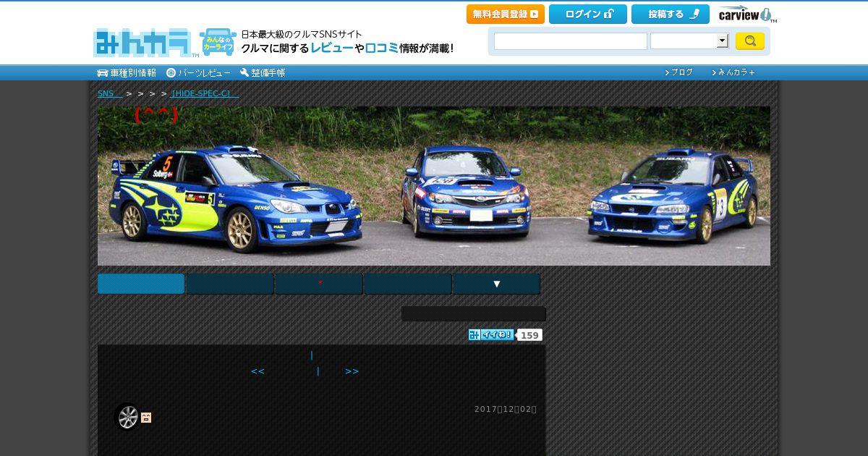Open 整備手帳 in the navigation bar

coord(263,72)
